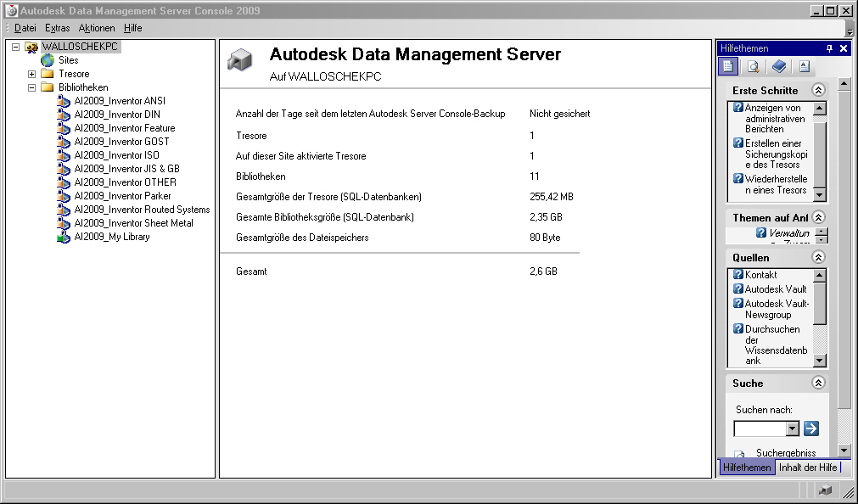858x504 pixels.
Task: Open Erstellen einer Sicherungskopie des Tresors help
Action: pos(776,154)
